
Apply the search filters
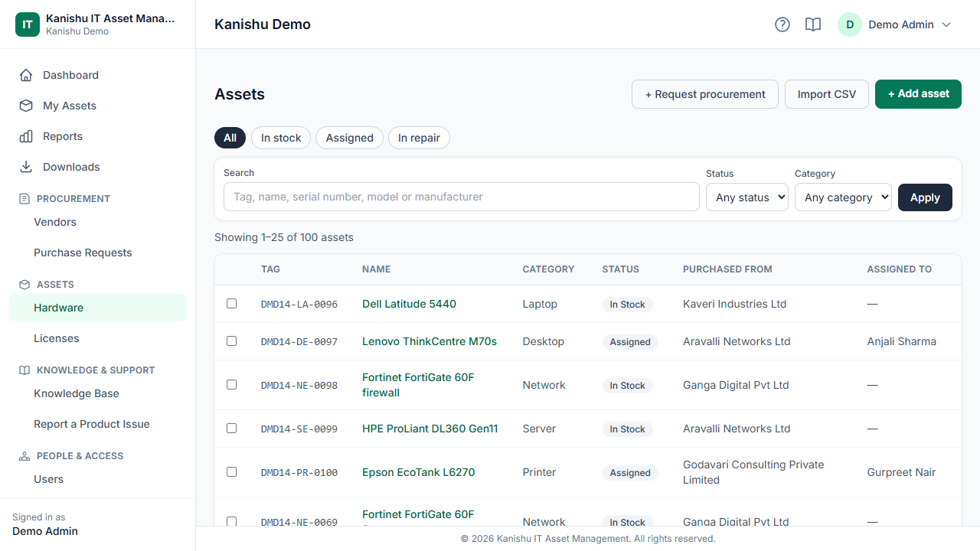click(925, 197)
